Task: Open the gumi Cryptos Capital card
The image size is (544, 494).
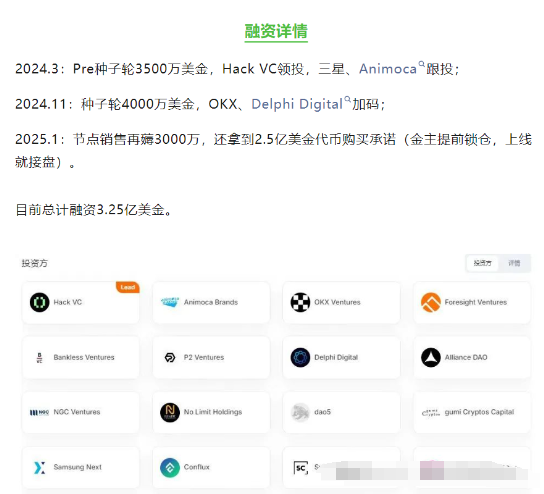Action: point(472,412)
